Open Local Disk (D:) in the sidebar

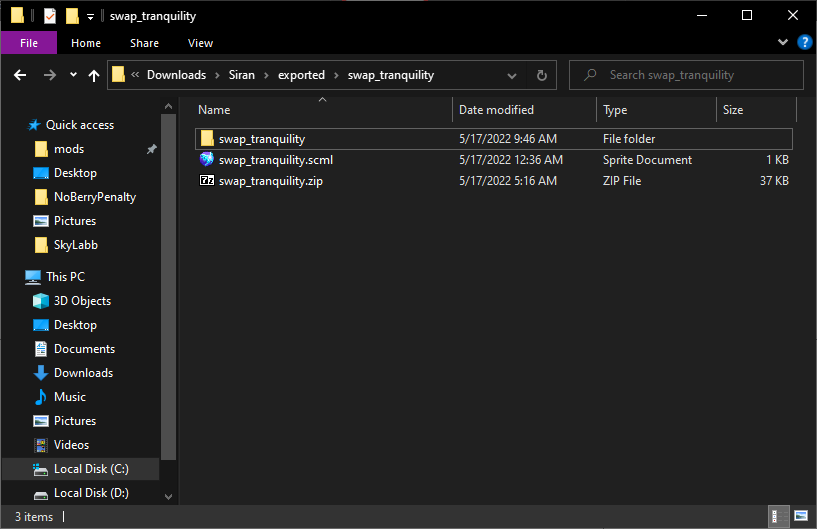pyautogui.click(x=91, y=493)
